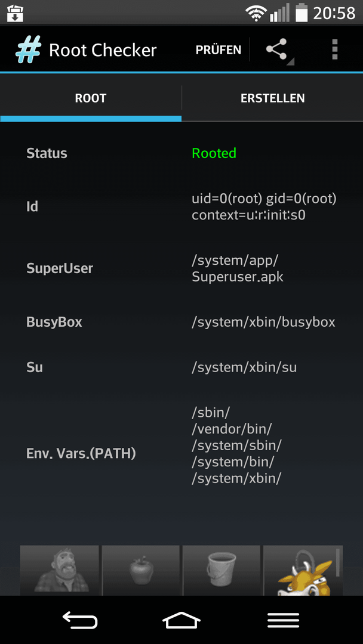Open the apple ad thumbnail
Screen dimensions: 363x644
click(140, 570)
